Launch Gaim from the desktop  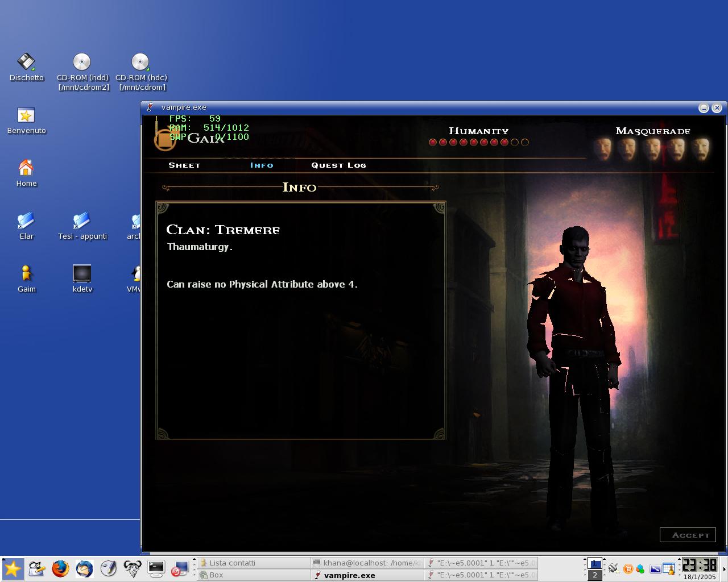(x=26, y=279)
